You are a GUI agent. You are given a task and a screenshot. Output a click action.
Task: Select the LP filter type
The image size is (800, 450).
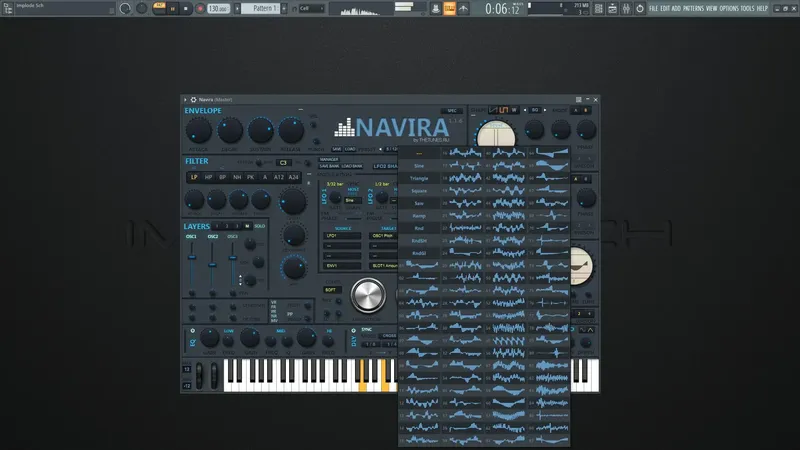(x=194, y=177)
